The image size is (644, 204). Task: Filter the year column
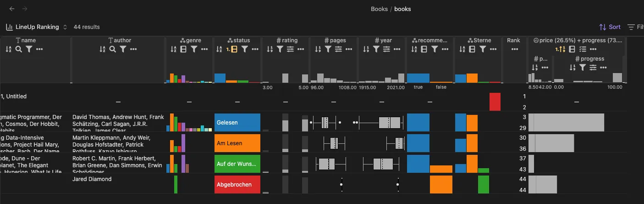pyautogui.click(x=376, y=49)
